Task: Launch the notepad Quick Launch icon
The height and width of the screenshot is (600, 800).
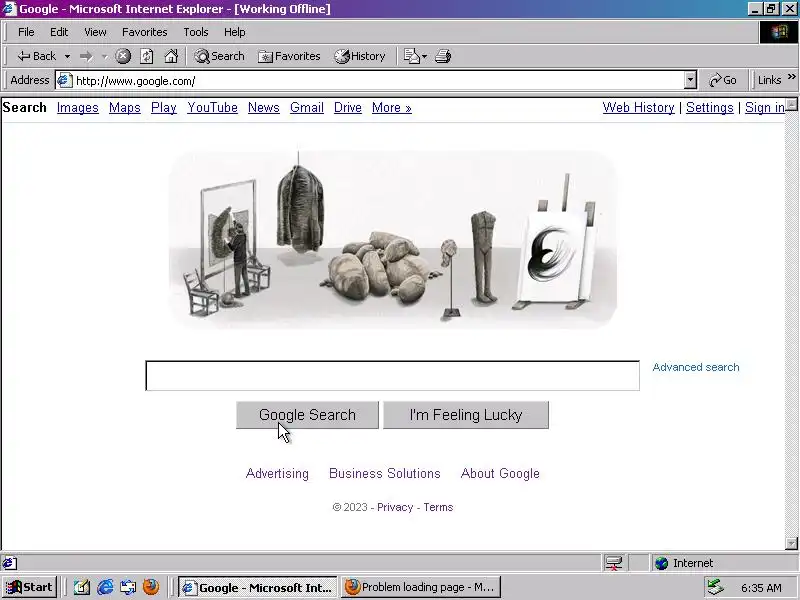Action: point(82,588)
